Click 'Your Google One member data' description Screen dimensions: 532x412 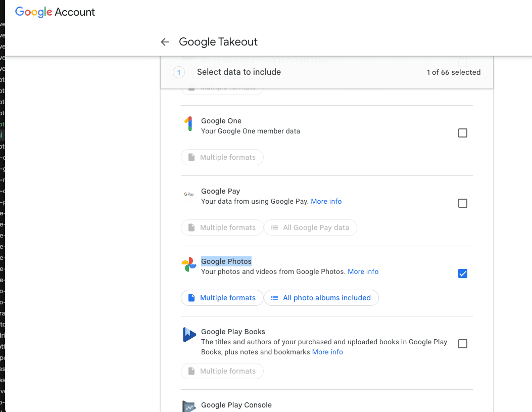[x=251, y=131]
